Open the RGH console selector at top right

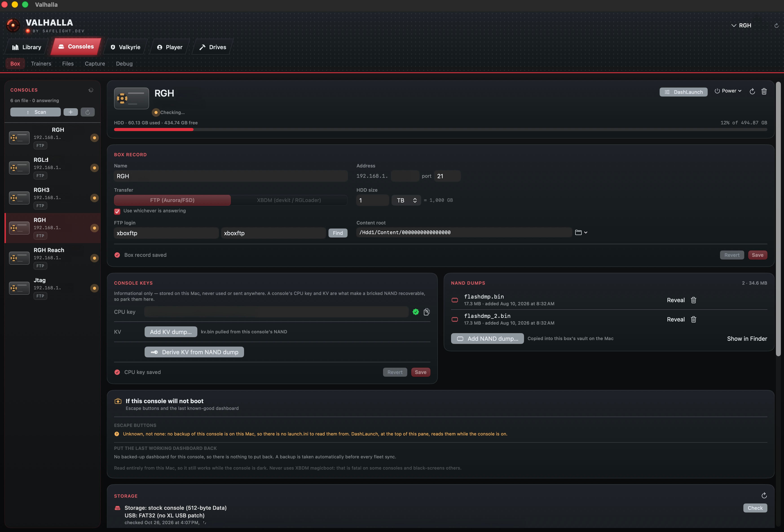coord(741,26)
